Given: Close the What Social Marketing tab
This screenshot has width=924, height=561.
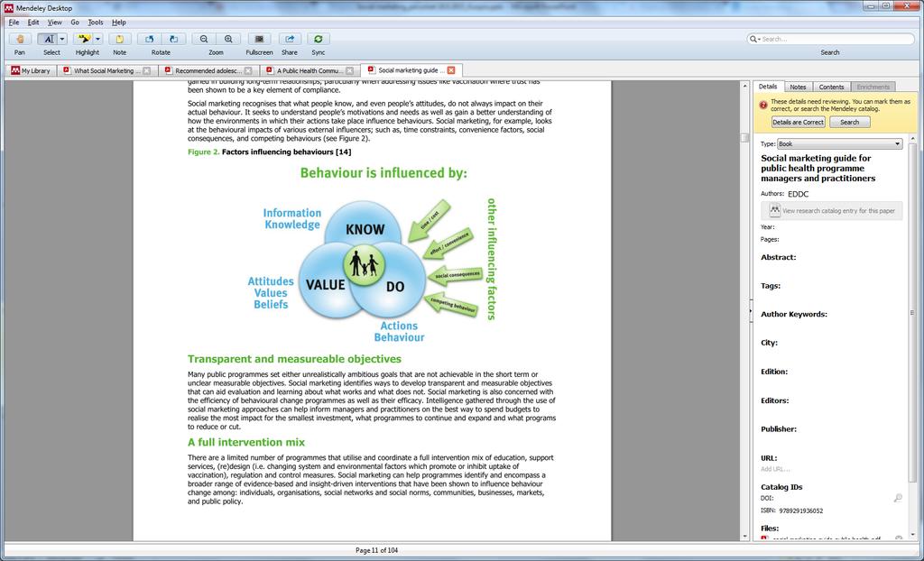Looking at the screenshot, I should (x=147, y=70).
